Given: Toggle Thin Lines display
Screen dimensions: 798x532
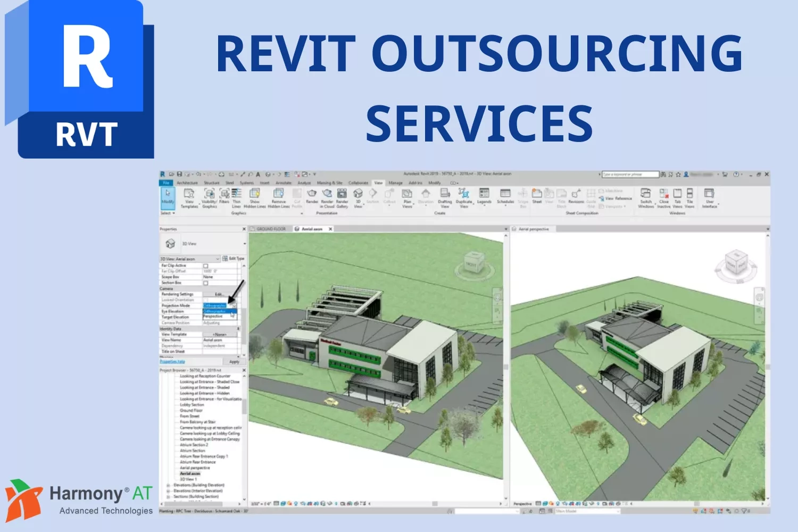Looking at the screenshot, I should [x=236, y=198].
